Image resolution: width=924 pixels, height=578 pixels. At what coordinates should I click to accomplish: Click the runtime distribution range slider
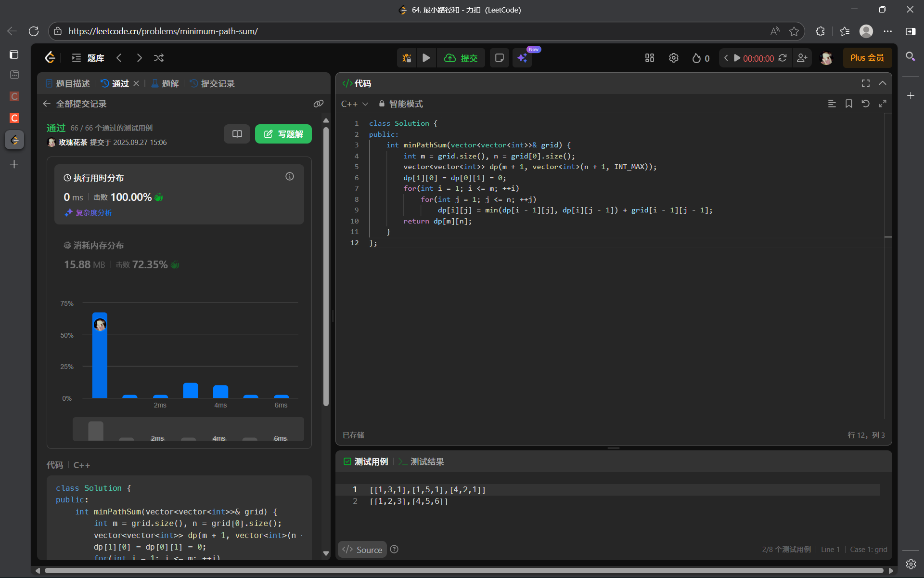click(x=188, y=429)
